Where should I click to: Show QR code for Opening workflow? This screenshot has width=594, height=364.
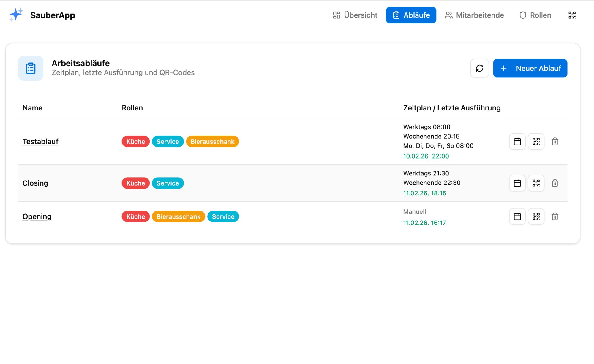(x=536, y=216)
